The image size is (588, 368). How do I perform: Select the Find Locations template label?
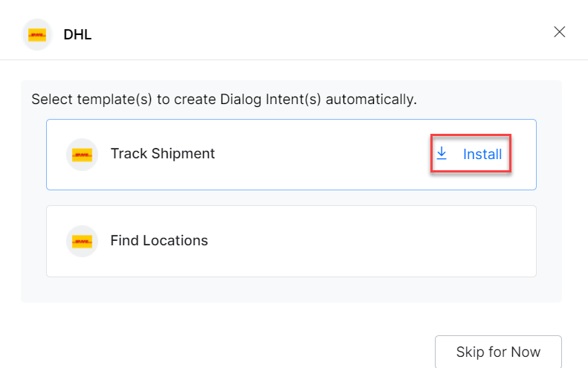pyautogui.click(x=159, y=241)
